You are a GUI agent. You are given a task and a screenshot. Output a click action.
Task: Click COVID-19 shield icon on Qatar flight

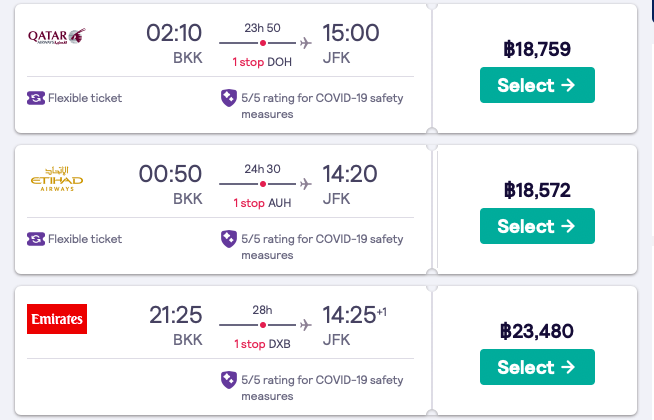(x=229, y=98)
